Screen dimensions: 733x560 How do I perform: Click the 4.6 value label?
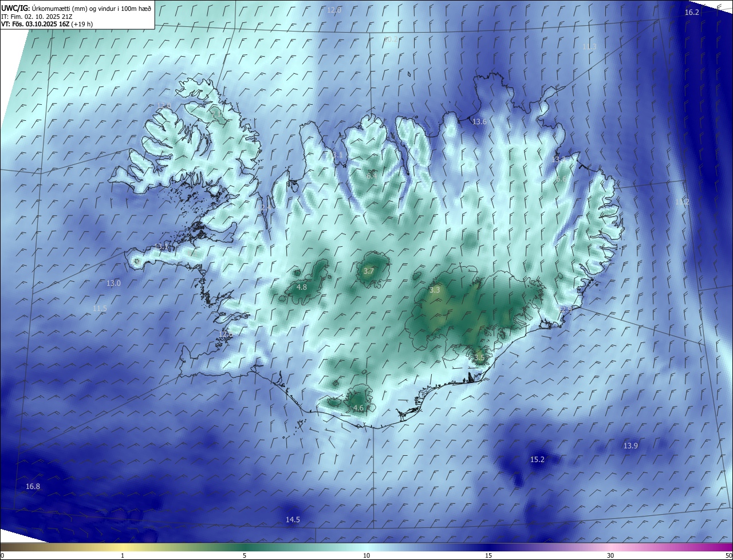coord(358,408)
